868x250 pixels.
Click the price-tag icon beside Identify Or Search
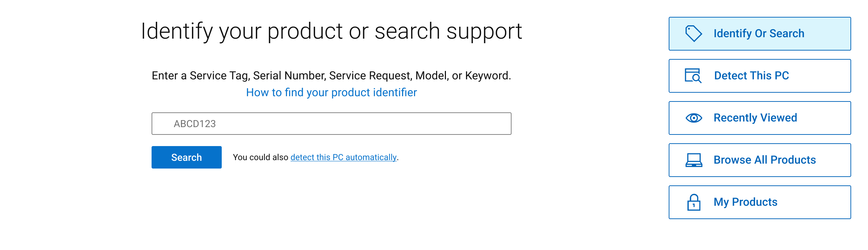pyautogui.click(x=694, y=33)
